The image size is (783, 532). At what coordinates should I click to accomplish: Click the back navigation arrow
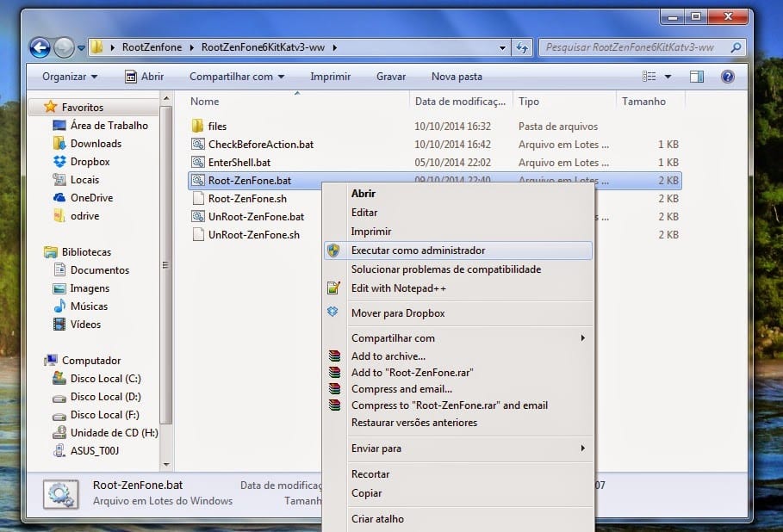[x=40, y=47]
